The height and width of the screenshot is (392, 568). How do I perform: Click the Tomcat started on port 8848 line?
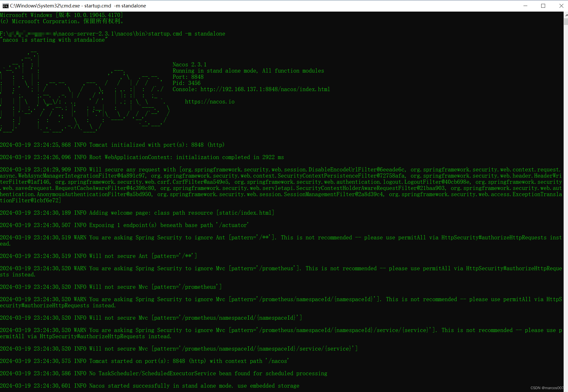(144, 361)
